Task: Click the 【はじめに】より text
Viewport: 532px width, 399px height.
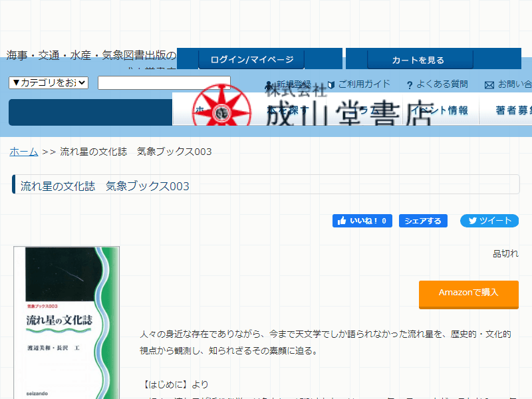Action: click(174, 384)
